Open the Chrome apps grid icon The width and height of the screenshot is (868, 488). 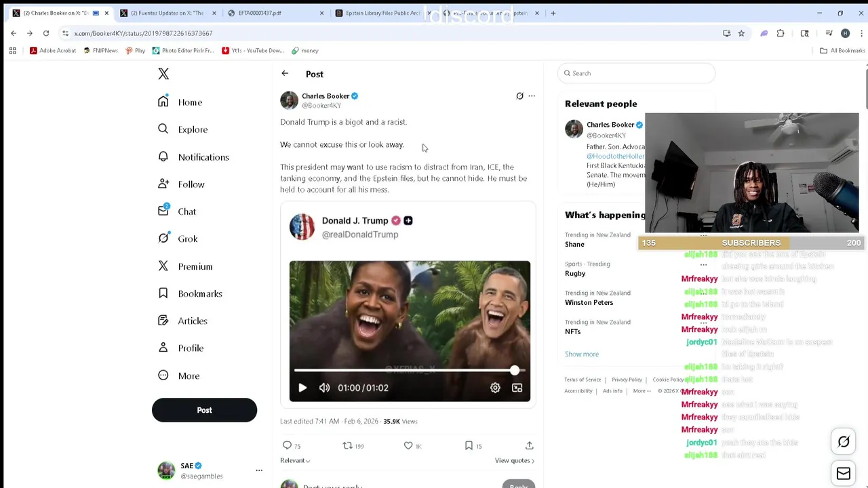tap(12, 50)
